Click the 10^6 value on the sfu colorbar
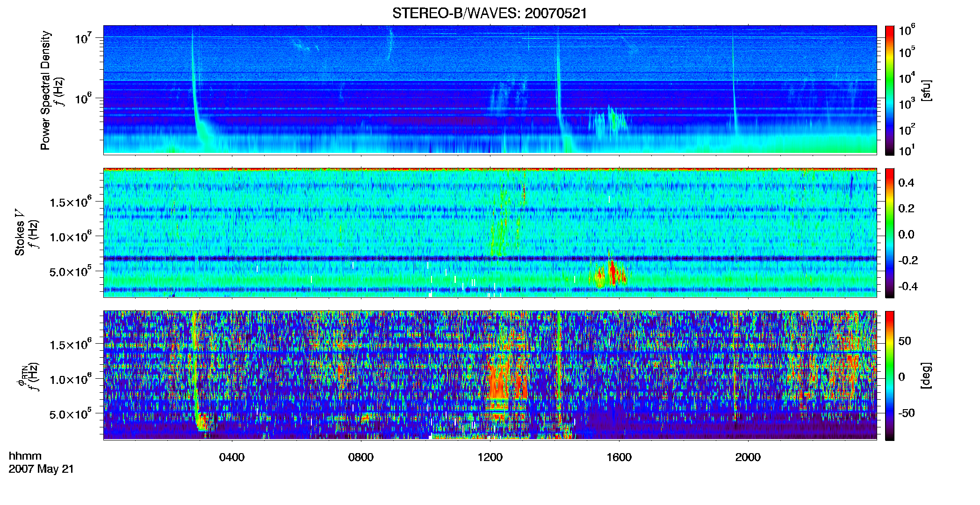 pos(907,30)
